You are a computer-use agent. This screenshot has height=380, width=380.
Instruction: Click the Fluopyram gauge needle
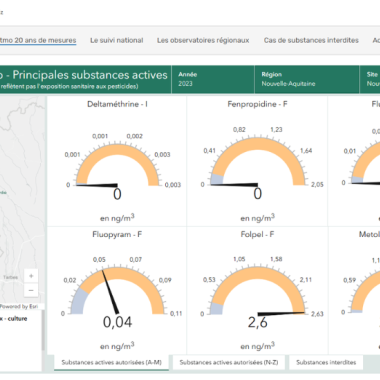(x=110, y=292)
